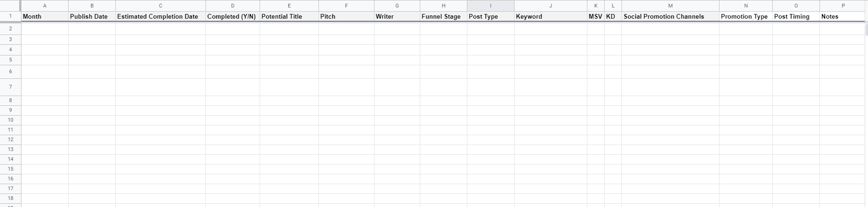Click the Keyword header cell

[550, 16]
